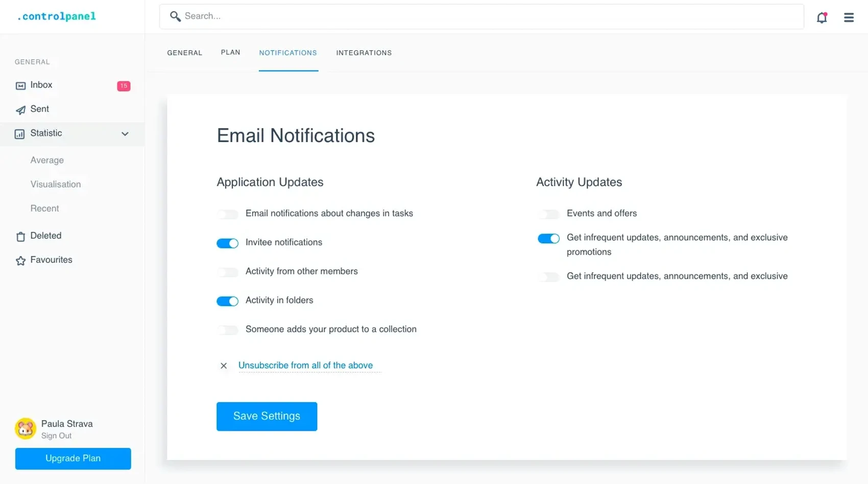The image size is (868, 484).
Task: Switch to the Integrations tab
Action: coord(364,53)
